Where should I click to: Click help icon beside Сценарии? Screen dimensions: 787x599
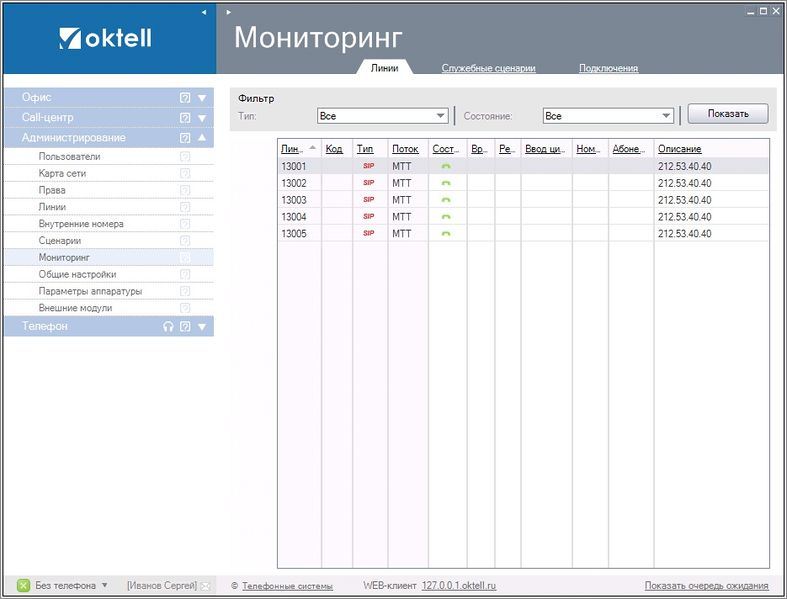point(185,241)
